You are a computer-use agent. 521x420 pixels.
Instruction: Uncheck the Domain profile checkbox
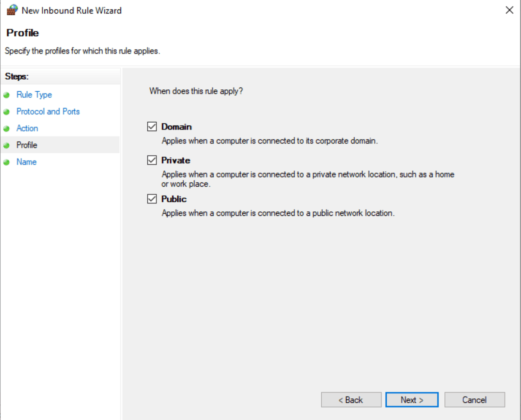(x=152, y=127)
